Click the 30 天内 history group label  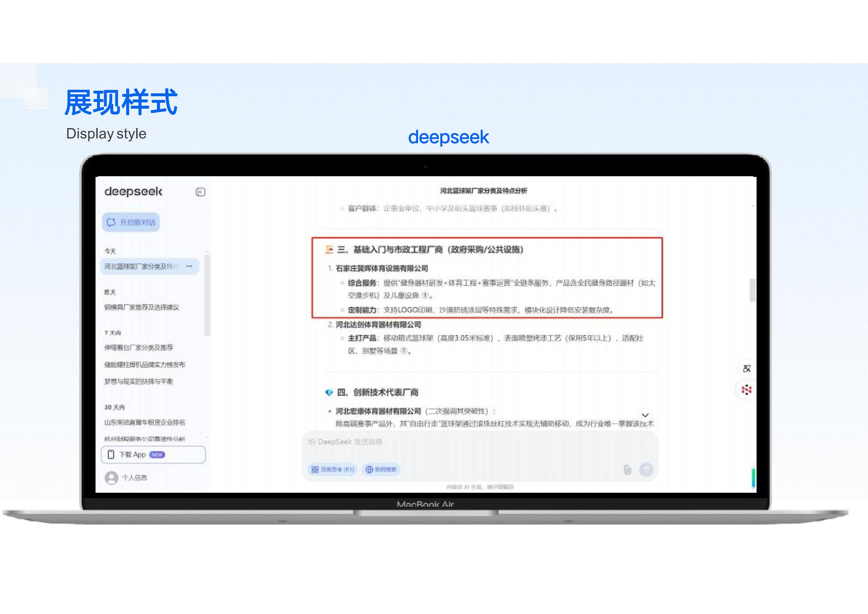click(115, 407)
